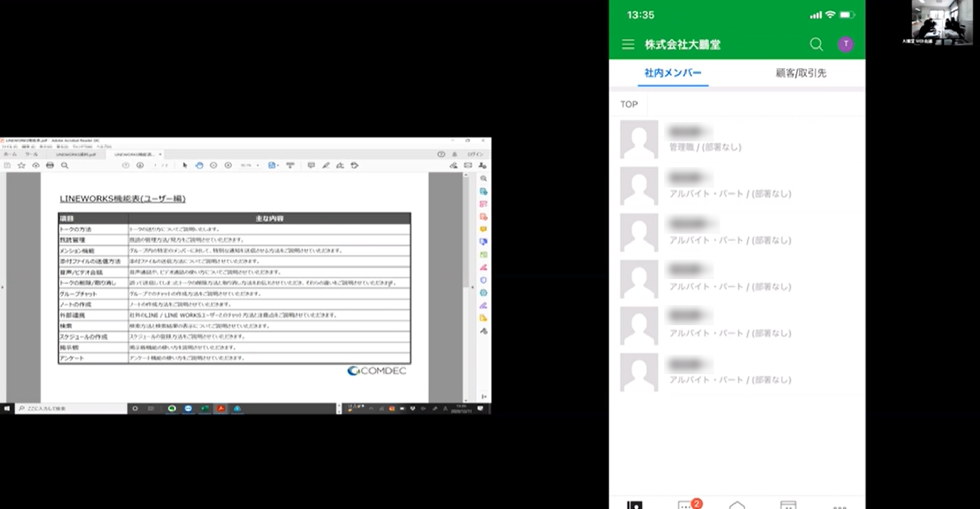Click the stamp tool in Acrobat toolbar
Screen dimensions: 980x509
(x=354, y=165)
